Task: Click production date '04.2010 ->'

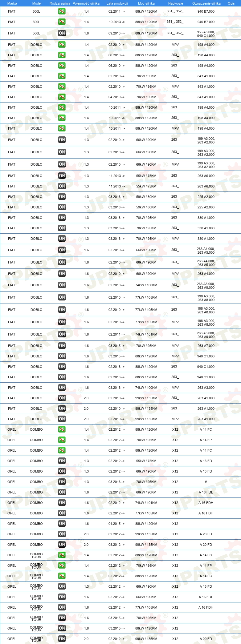Action: click(116, 97)
